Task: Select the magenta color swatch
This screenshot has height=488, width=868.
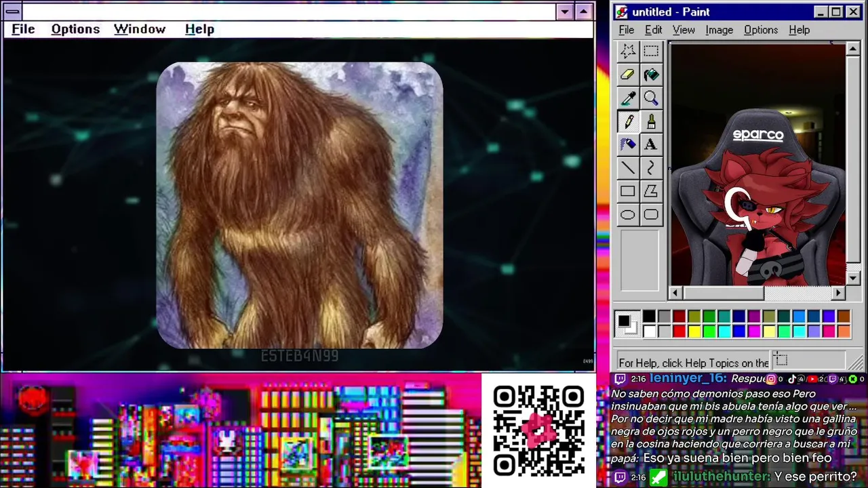Action: tap(753, 331)
